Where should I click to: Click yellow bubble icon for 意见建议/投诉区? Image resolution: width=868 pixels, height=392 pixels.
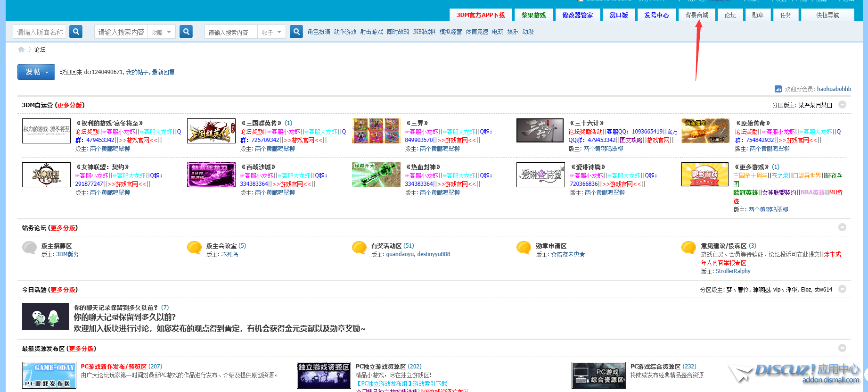pyautogui.click(x=688, y=248)
